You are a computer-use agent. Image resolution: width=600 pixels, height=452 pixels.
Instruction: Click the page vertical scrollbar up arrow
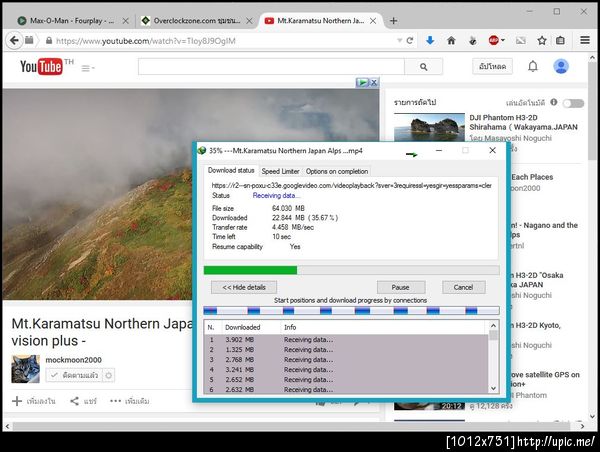(592, 58)
